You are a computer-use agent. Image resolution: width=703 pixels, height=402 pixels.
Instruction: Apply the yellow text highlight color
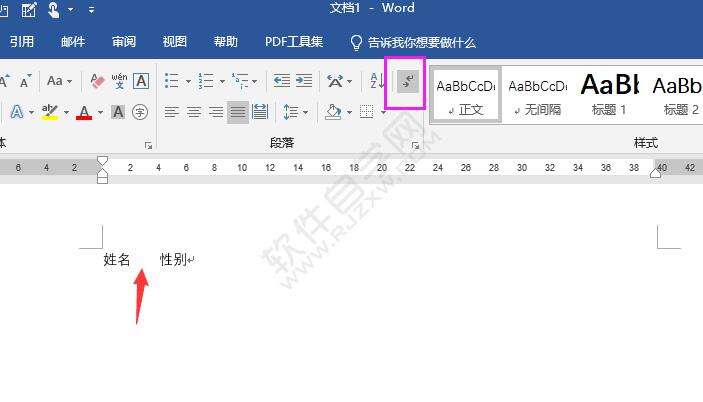(x=50, y=112)
